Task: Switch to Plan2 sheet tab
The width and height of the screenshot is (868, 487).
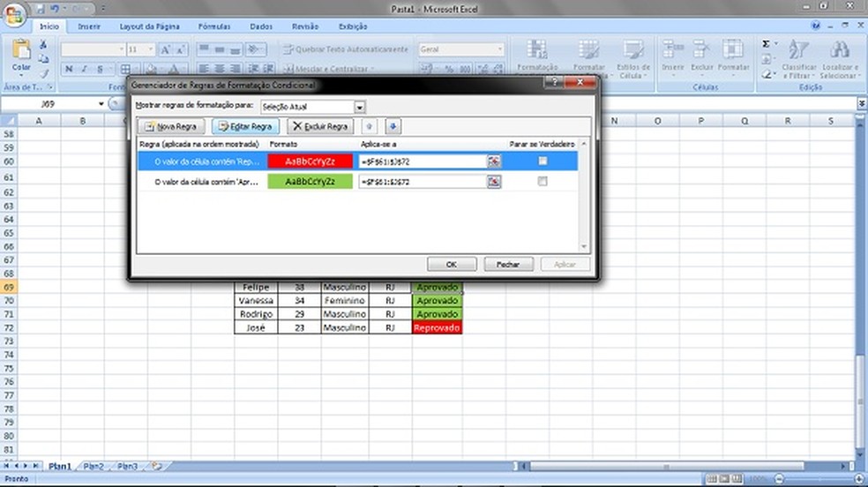Action: click(94, 467)
